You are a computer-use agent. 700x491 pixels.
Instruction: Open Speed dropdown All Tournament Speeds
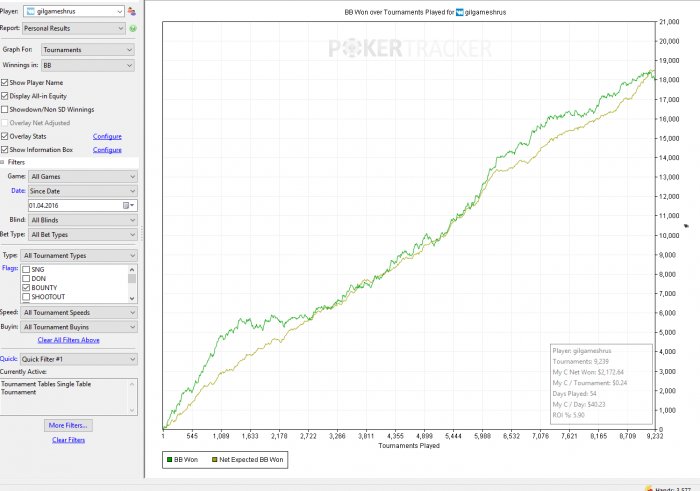79,312
